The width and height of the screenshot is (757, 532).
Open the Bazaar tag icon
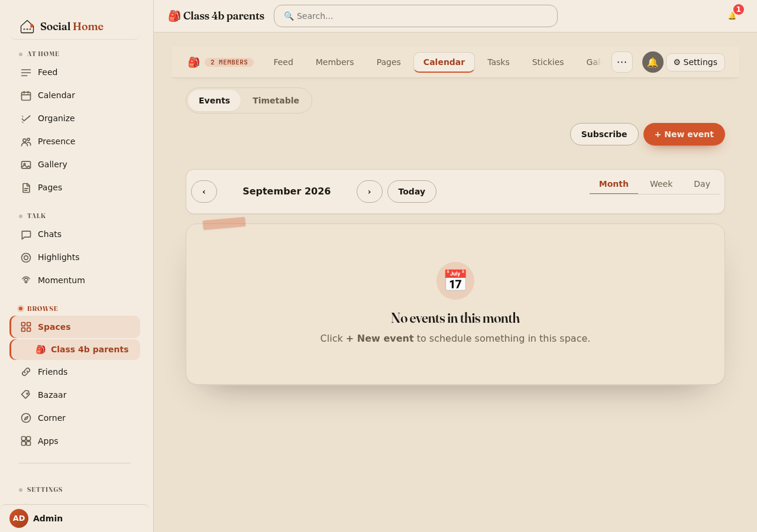[x=26, y=395]
